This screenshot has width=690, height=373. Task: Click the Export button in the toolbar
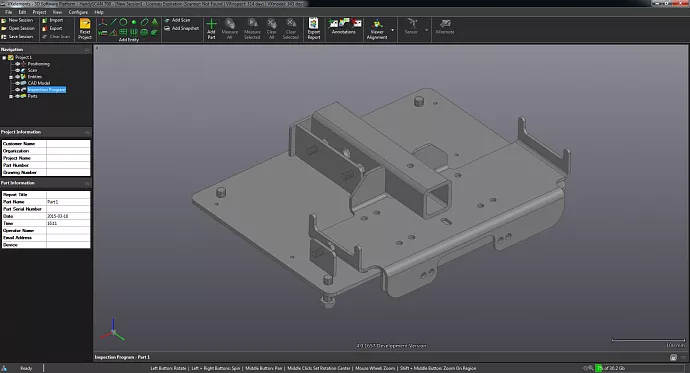[52, 28]
